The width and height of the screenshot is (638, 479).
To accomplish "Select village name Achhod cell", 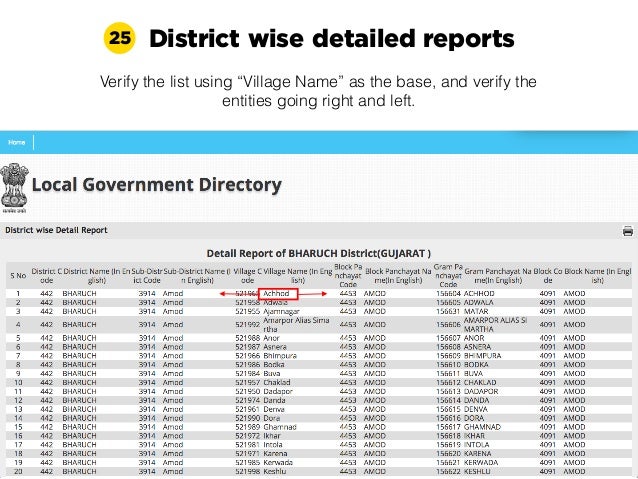I will click(276, 293).
